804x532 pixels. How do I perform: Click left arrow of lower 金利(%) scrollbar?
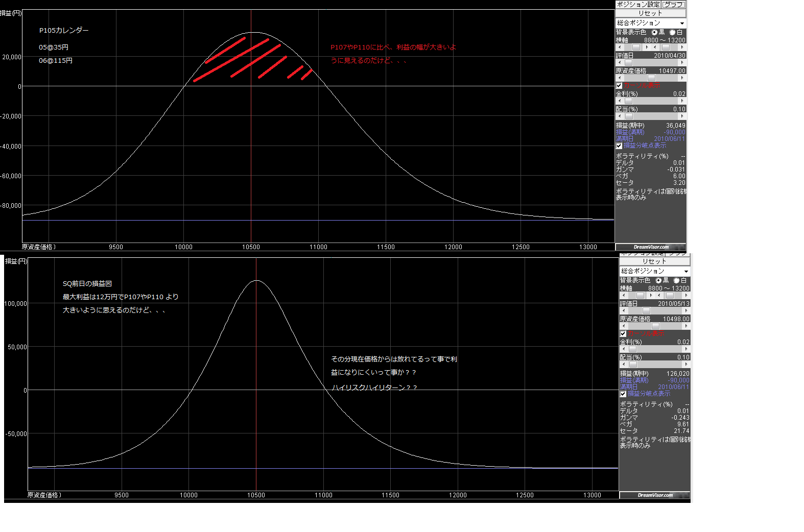coord(624,349)
